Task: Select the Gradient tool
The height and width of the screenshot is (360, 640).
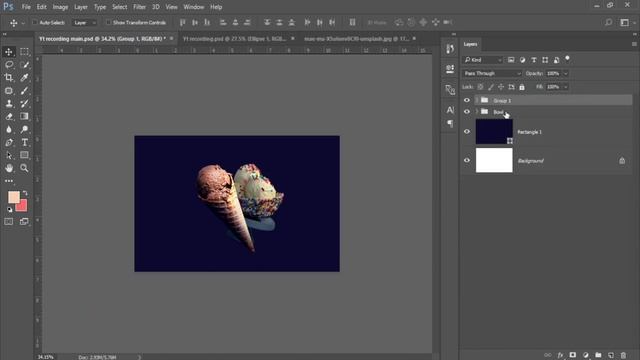Action: [24, 117]
